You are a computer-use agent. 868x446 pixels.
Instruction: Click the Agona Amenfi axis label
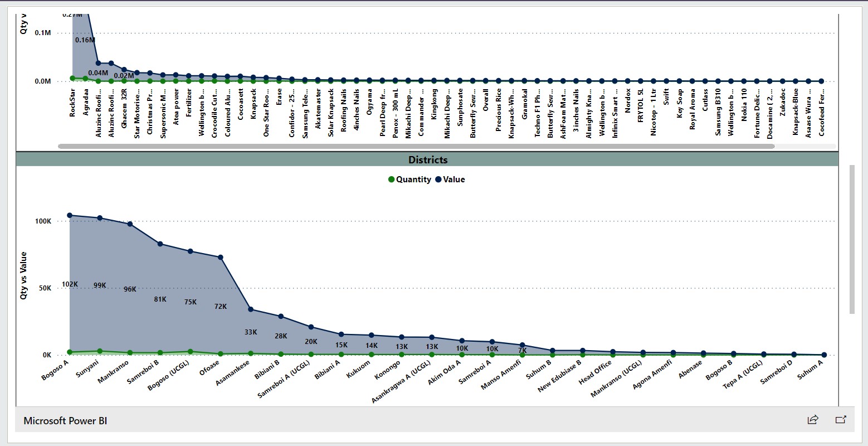coord(653,375)
